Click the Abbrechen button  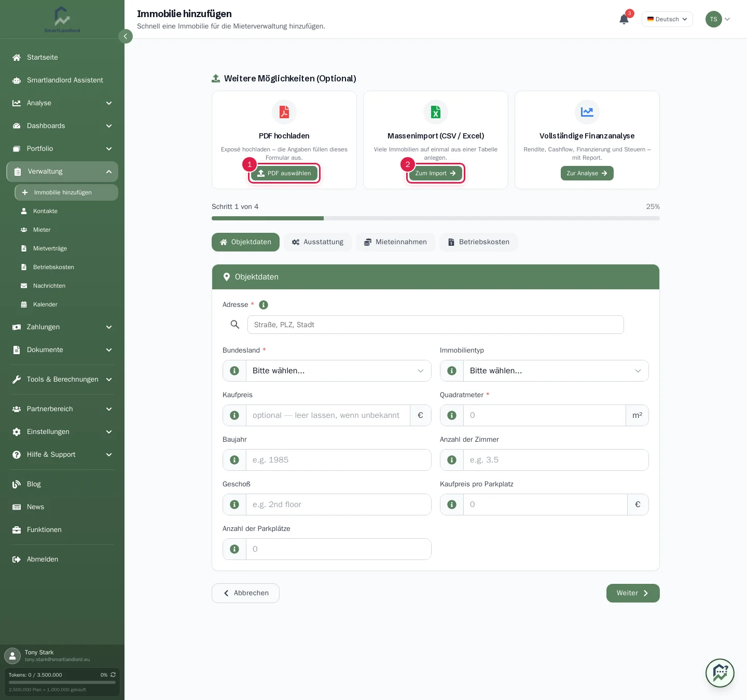point(245,593)
